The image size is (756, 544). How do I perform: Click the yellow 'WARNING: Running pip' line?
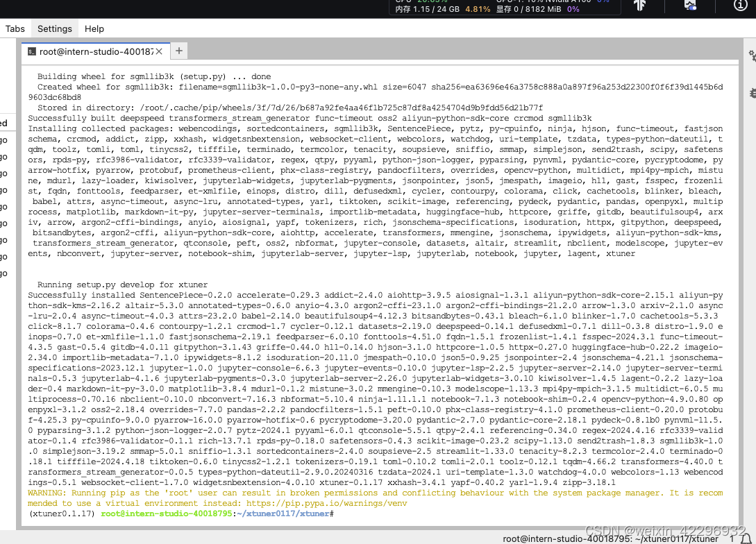(375, 493)
